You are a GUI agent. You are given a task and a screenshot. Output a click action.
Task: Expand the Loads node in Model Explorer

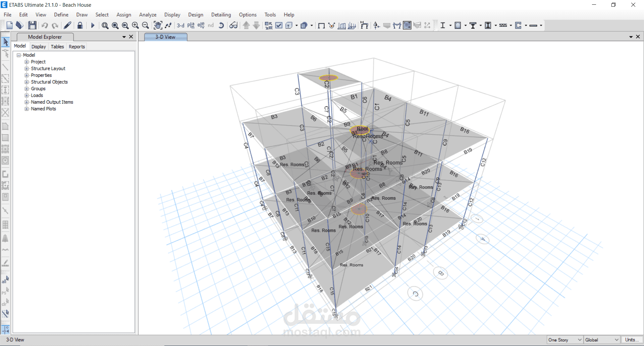(x=27, y=95)
